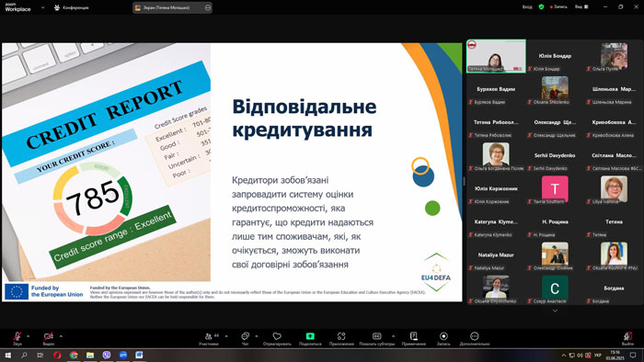Unmute microphone with the Звук icon

[17, 336]
